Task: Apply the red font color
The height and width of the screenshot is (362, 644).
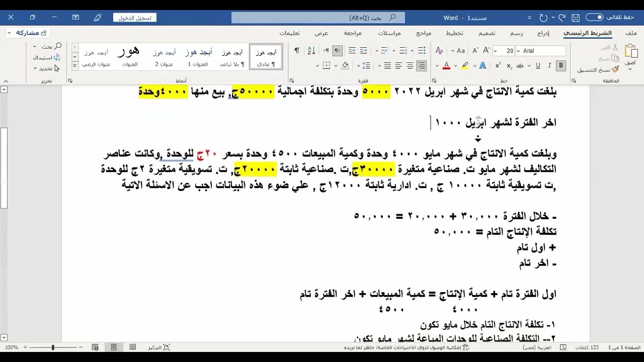Action: pyautogui.click(x=446, y=65)
